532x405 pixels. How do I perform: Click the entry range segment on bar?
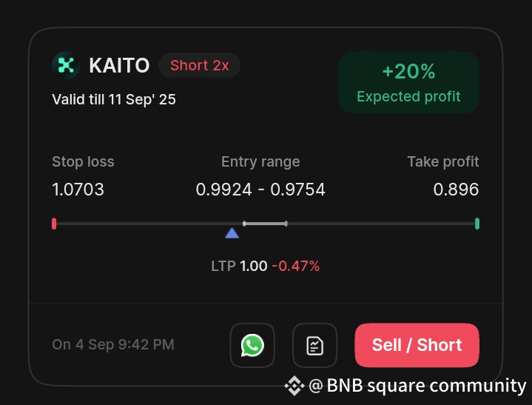266,224
